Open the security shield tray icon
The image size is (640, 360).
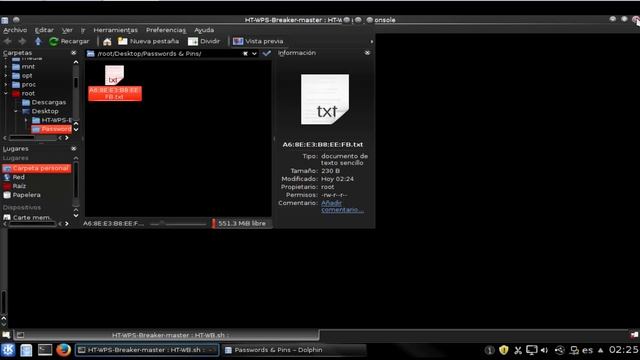[x=504, y=350]
